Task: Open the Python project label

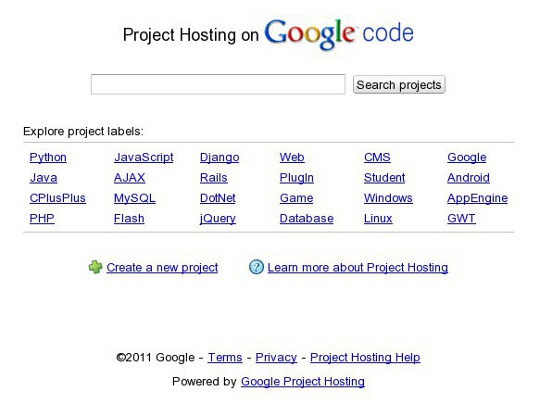Action: point(48,157)
